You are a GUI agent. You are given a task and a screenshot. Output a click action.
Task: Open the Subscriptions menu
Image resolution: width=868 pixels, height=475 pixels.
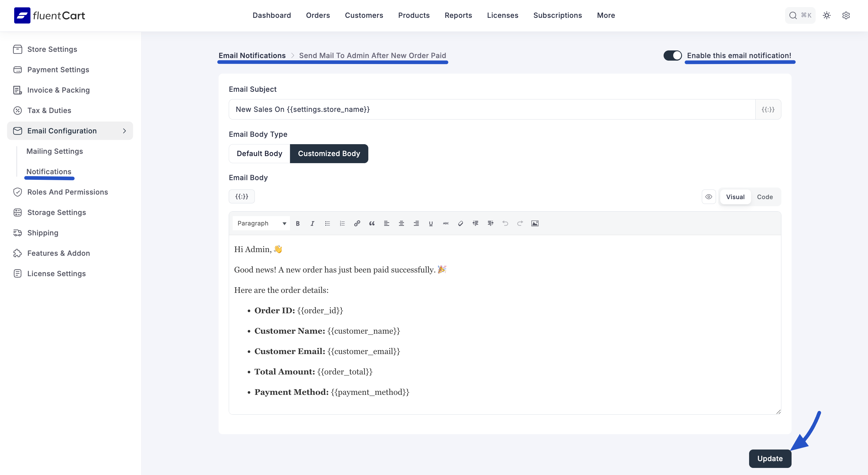point(557,15)
